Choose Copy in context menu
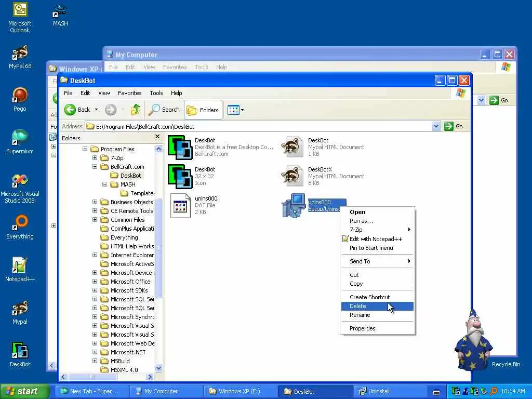The image size is (532, 399). (x=377, y=284)
